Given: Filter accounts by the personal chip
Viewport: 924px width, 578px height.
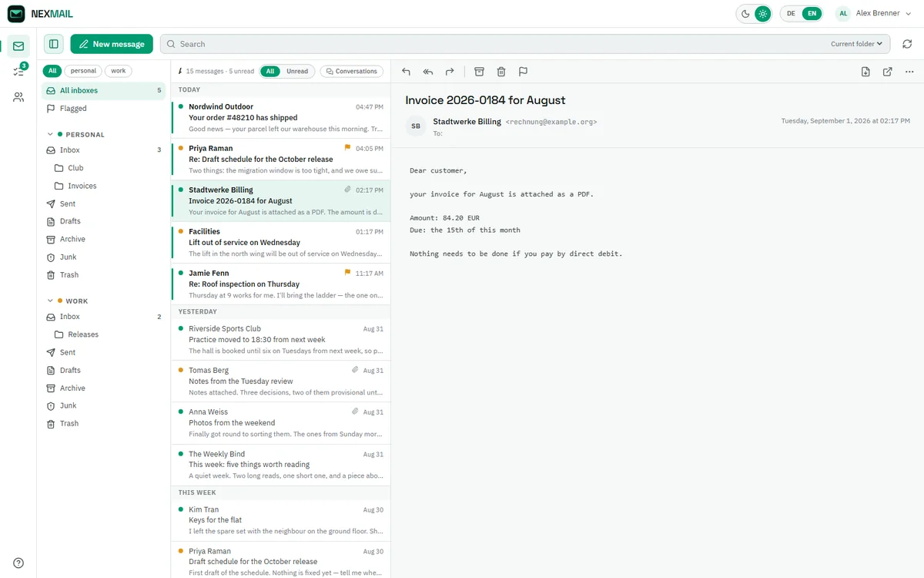Looking at the screenshot, I should click(83, 71).
